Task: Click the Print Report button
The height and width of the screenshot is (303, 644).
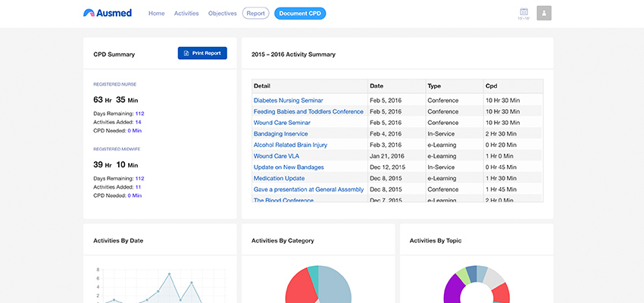Action: [x=202, y=53]
